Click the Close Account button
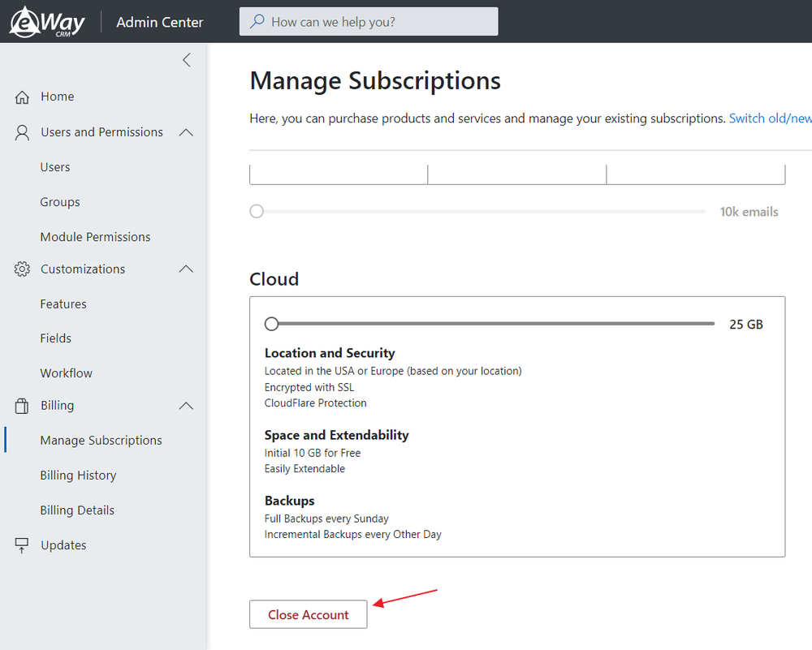 pos(308,614)
